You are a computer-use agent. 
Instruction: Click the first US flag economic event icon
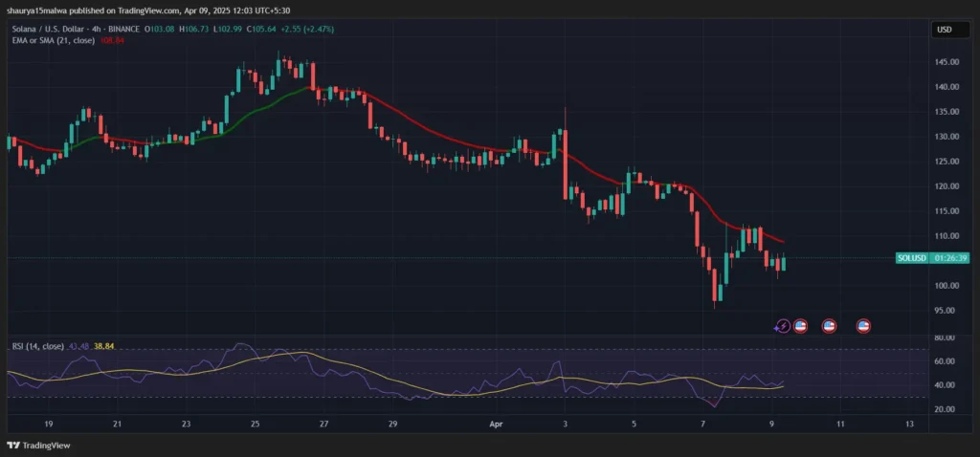click(x=801, y=326)
